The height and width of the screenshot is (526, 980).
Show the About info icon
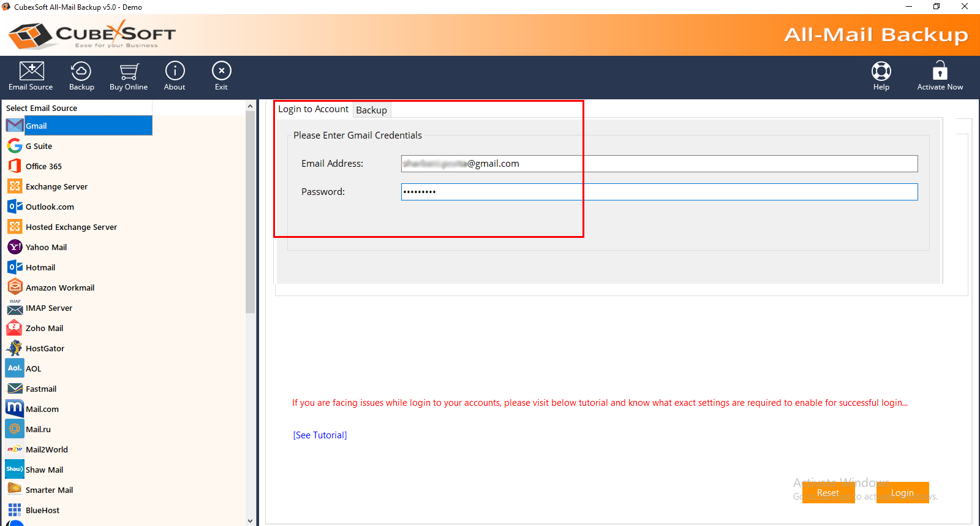175,71
